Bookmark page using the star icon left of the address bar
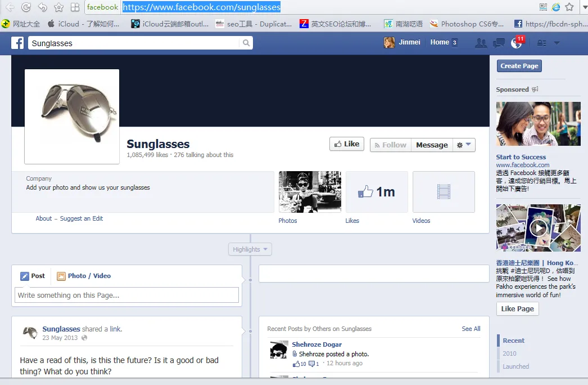Screen dimensions: 588x385 click(x=59, y=7)
